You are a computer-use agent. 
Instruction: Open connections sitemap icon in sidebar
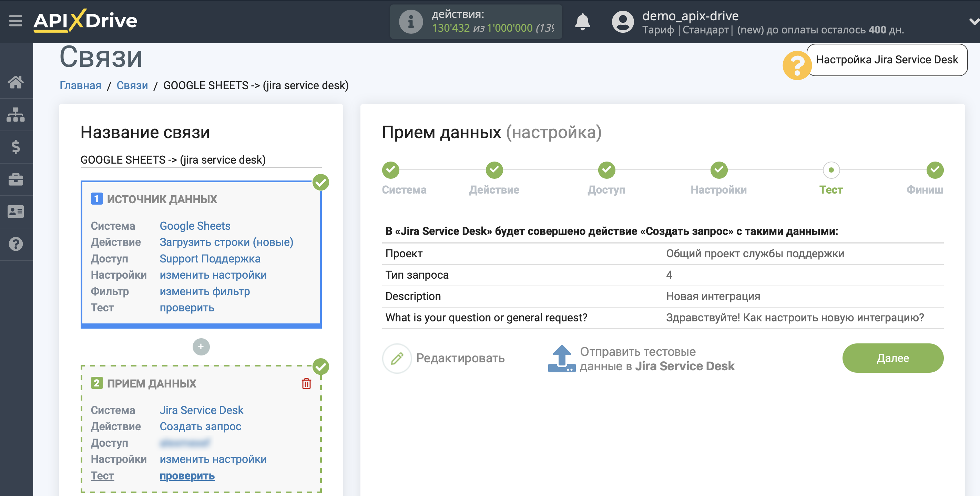(16, 114)
